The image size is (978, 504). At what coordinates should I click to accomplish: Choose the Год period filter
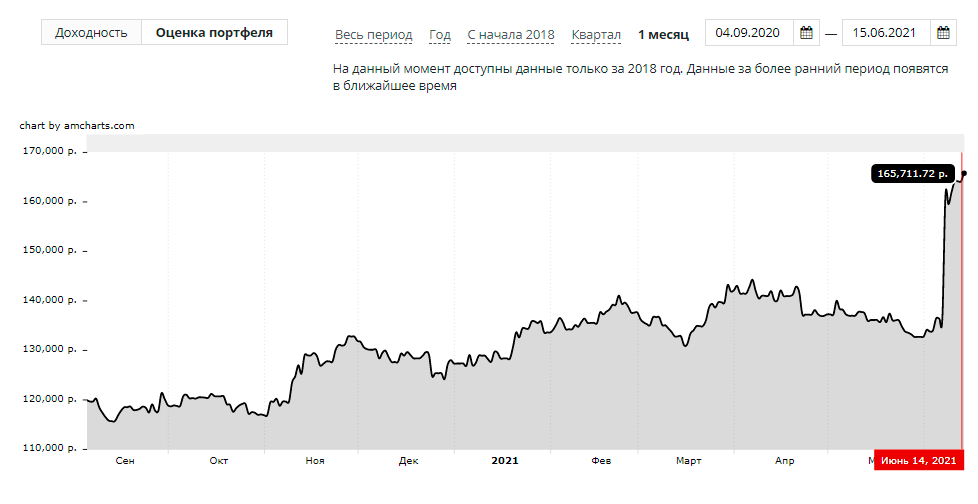[x=440, y=35]
